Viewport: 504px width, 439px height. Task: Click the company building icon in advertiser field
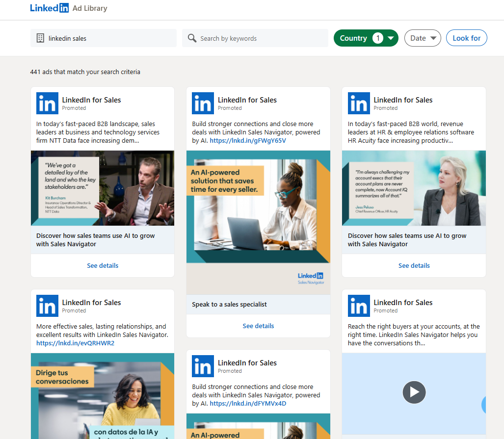pyautogui.click(x=40, y=38)
